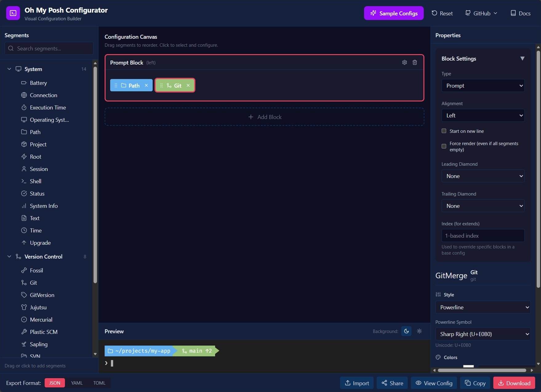
Task: Open the block Type dropdown
Action: [483, 86]
